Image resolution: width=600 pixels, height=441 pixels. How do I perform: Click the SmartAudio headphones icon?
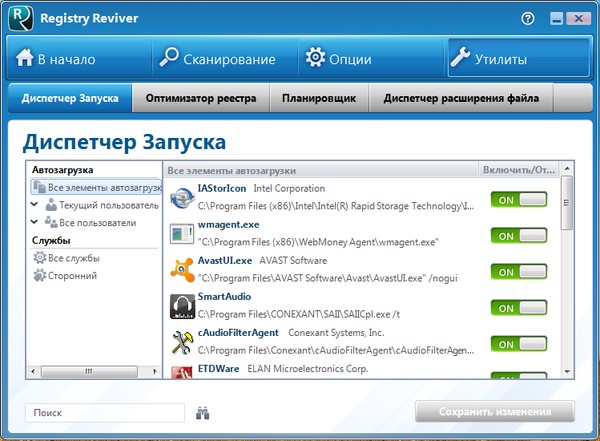[182, 306]
